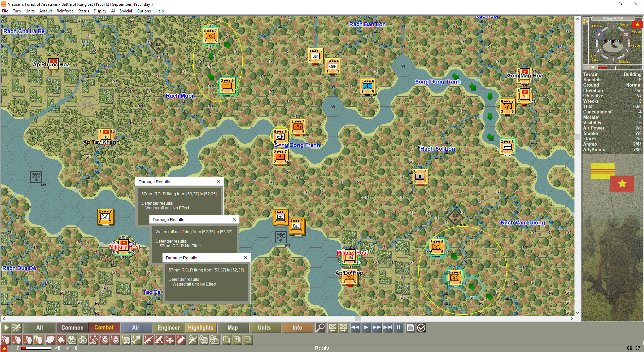Image resolution: width=644 pixels, height=352 pixels.
Task: Open the Reinforce menu
Action: point(65,11)
